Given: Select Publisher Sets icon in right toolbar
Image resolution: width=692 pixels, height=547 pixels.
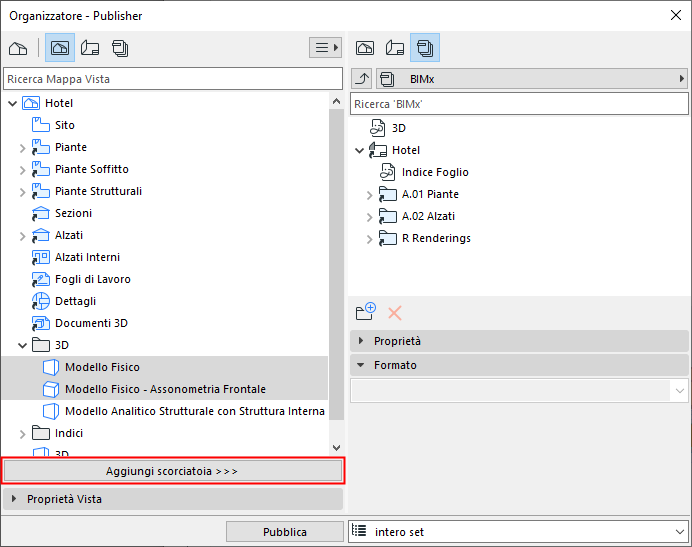Looking at the screenshot, I should (425, 48).
